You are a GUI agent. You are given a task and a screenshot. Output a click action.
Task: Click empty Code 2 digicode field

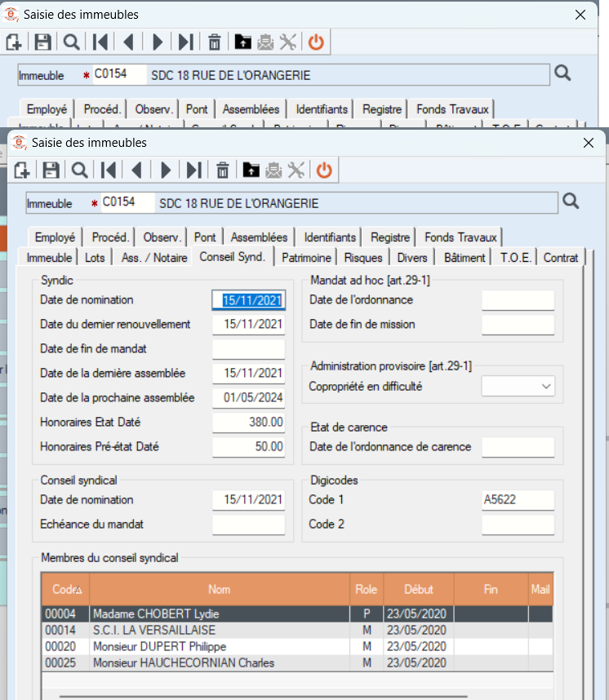(518, 524)
